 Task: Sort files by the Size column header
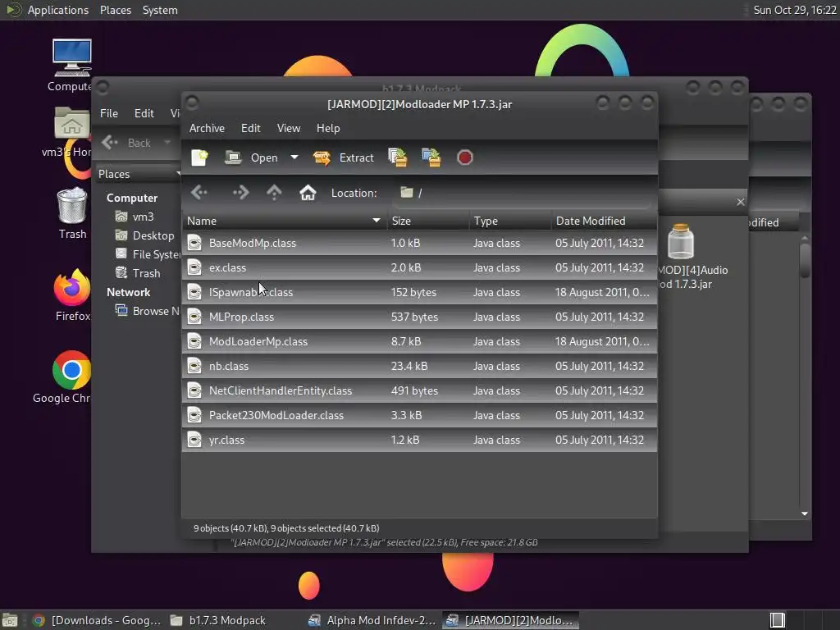pyautogui.click(x=427, y=221)
